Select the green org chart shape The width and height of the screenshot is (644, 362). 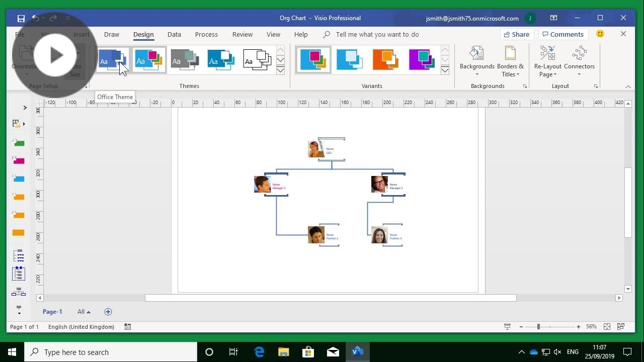click(x=19, y=143)
